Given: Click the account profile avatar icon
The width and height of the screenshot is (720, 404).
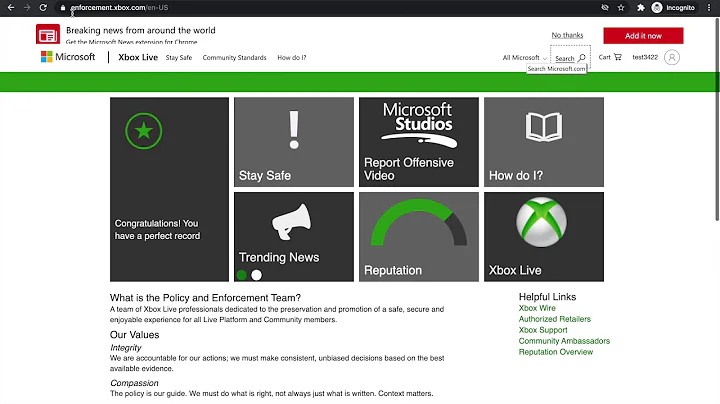Looking at the screenshot, I should pos(671,57).
